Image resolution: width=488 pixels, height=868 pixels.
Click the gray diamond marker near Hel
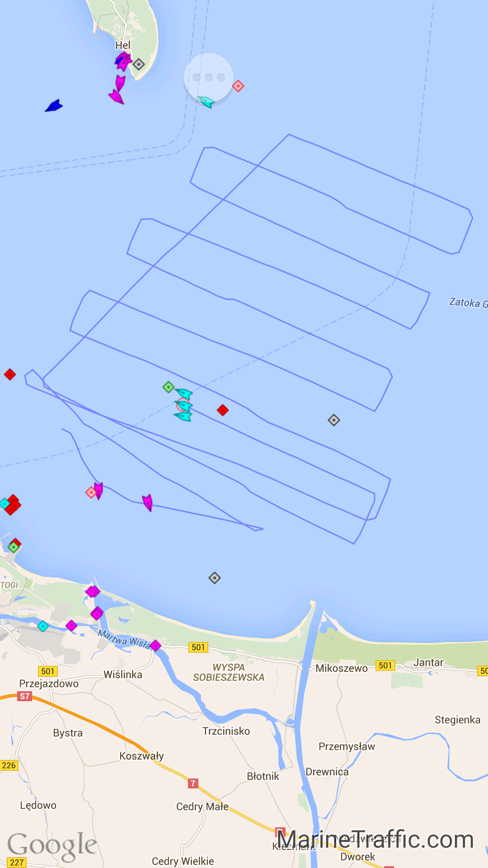coord(139,64)
